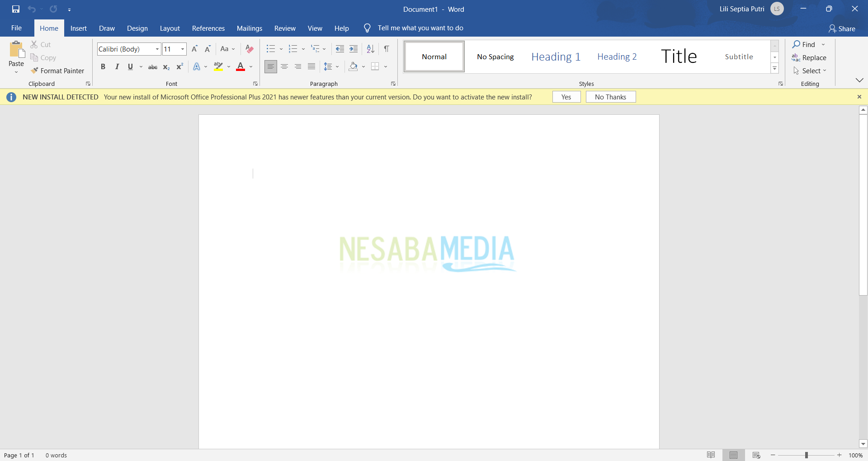This screenshot has width=868, height=461.
Task: Click the Tell me what you want to do box
Action: pyautogui.click(x=420, y=28)
